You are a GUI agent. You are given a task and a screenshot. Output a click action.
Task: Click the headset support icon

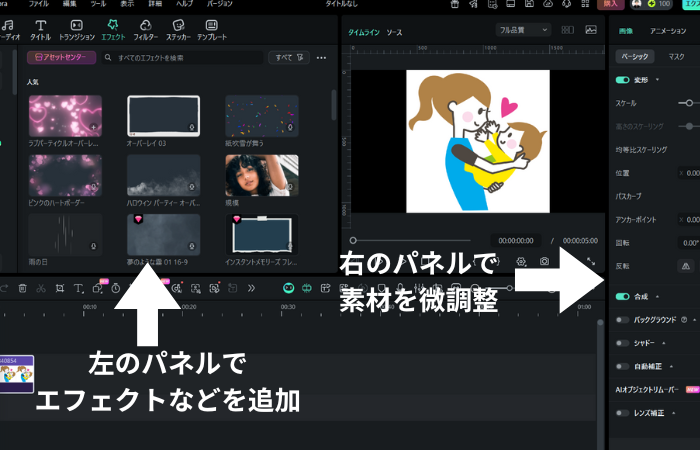tap(567, 4)
